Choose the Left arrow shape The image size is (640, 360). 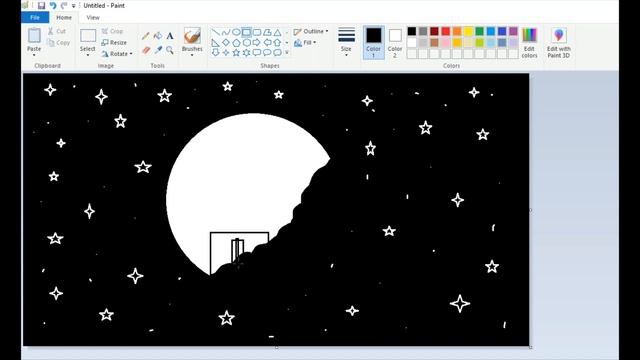click(x=267, y=42)
